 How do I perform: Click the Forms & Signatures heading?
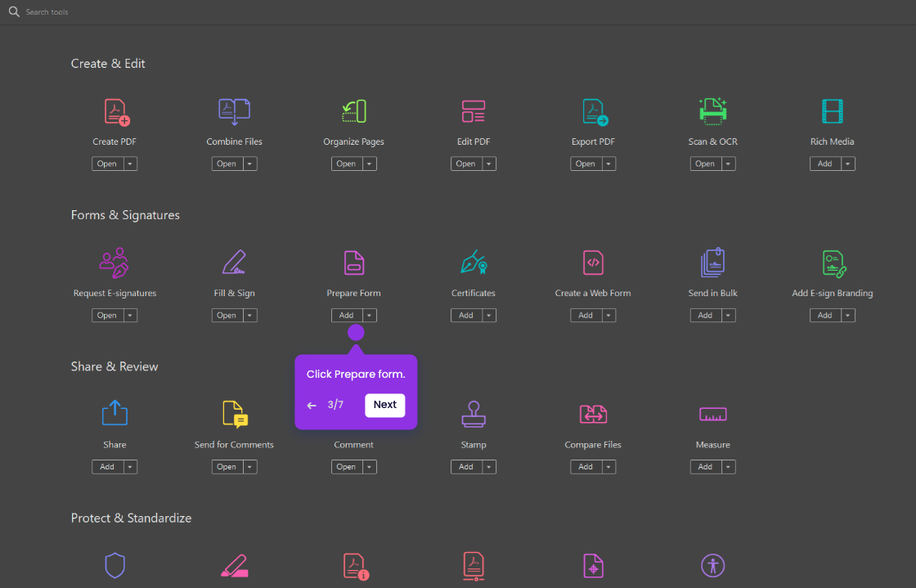pos(125,215)
